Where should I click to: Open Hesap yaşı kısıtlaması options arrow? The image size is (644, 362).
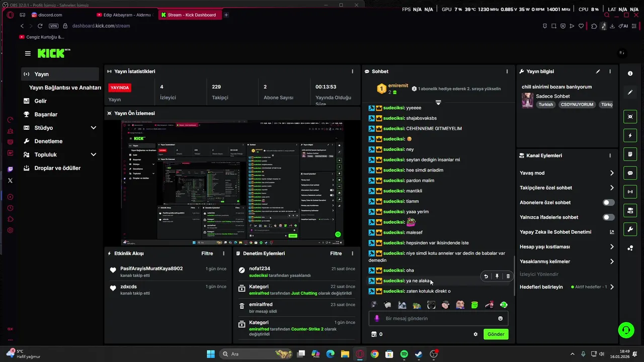tap(612, 247)
